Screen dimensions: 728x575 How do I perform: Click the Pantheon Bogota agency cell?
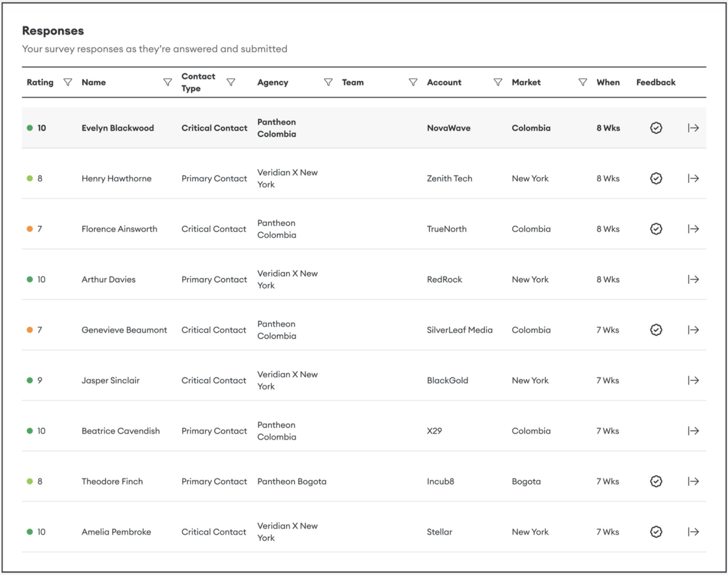292,481
